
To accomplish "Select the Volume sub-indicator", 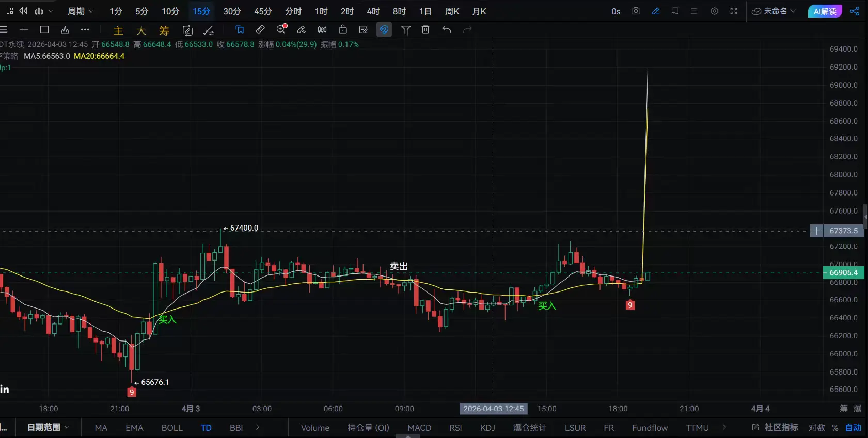I will click(315, 428).
